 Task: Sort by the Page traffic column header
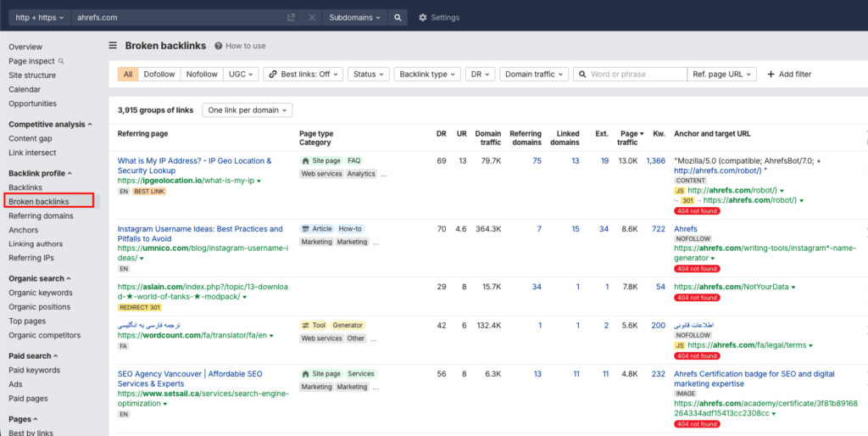click(x=632, y=138)
